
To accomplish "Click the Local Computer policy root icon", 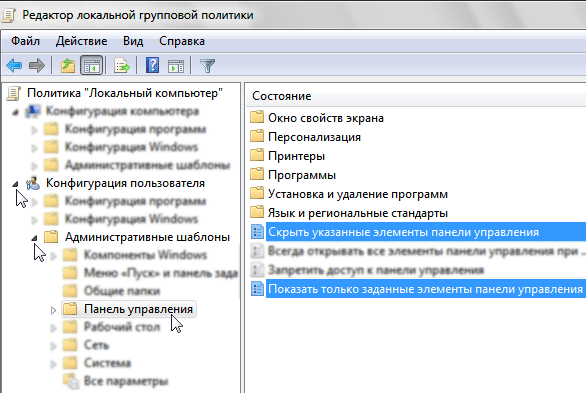I will point(13,93).
